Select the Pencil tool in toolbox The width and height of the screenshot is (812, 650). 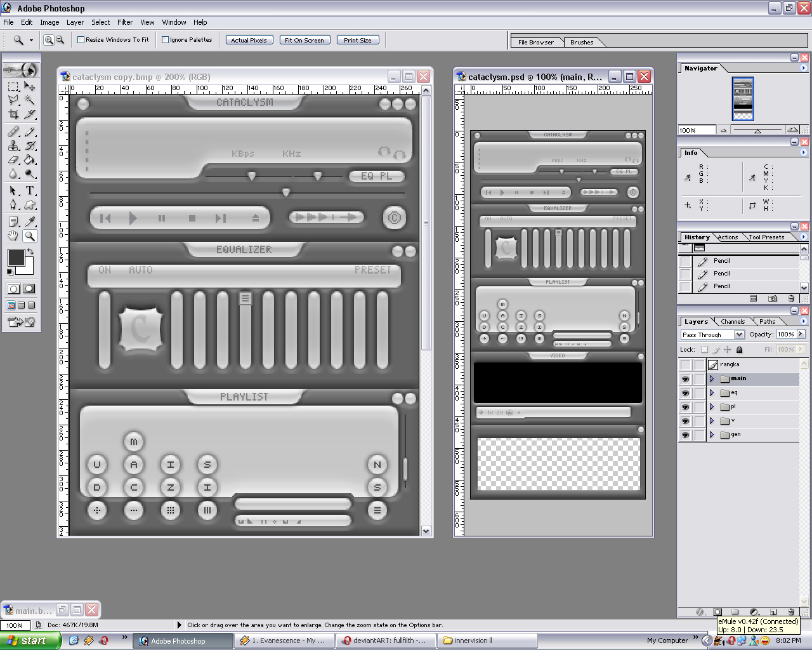pyautogui.click(x=29, y=131)
